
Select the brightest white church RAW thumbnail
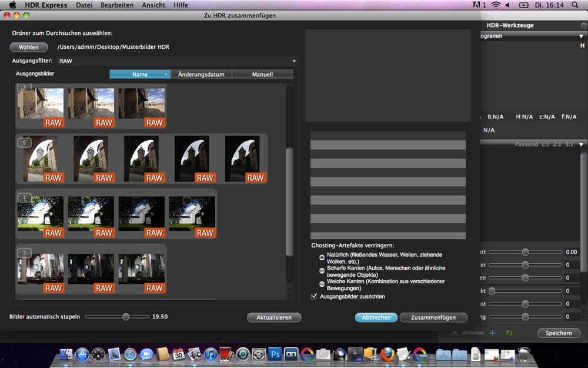pyautogui.click(x=41, y=217)
